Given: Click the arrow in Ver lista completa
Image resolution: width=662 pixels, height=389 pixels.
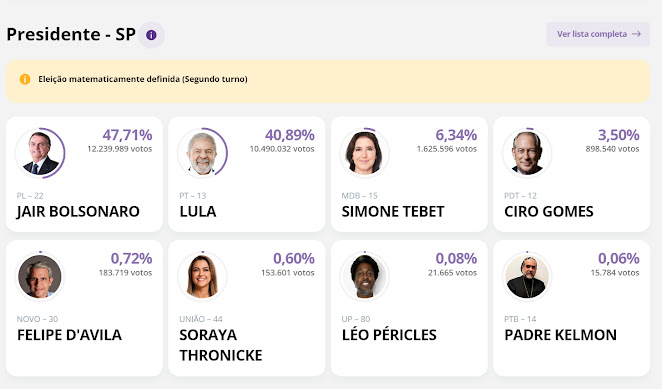Looking at the screenshot, I should pyautogui.click(x=636, y=34).
